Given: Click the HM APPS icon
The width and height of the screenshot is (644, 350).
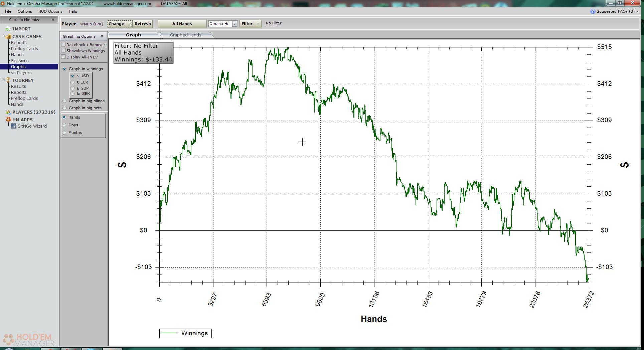Looking at the screenshot, I should 8,120.
